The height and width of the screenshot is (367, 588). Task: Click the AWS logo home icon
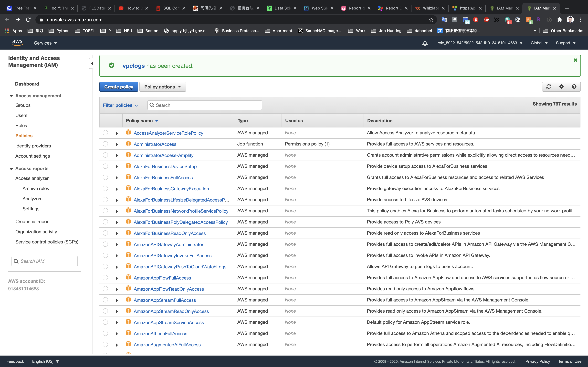(x=17, y=43)
